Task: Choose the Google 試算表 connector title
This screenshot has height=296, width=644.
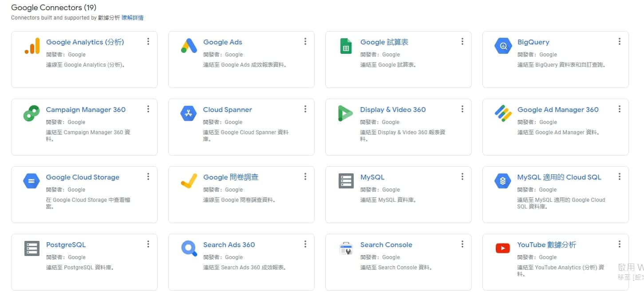Action: (x=384, y=42)
